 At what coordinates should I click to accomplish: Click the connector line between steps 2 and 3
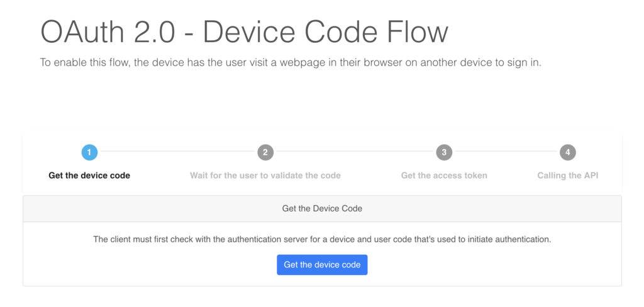[x=355, y=151]
